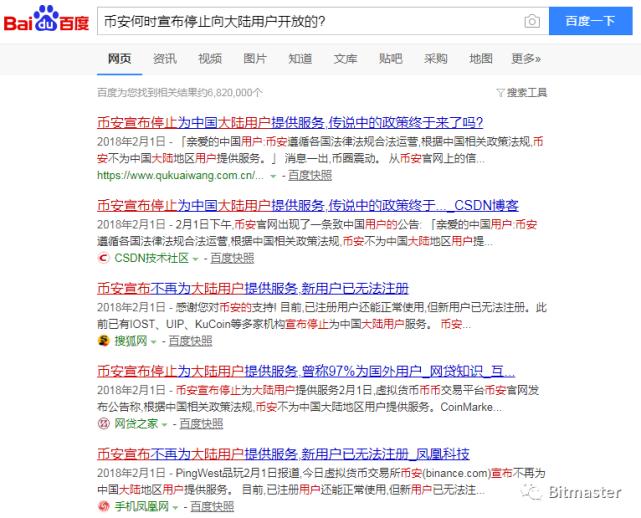The width and height of the screenshot is (641, 518).
Task: Open result title mentioning 曾称97%为国外用户
Action: 306,371
